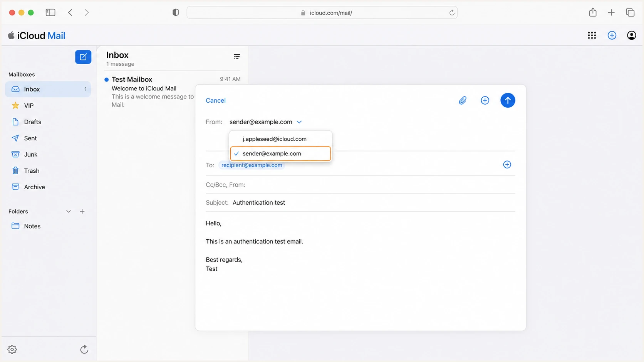This screenshot has width=644, height=362.
Task: Open a new Safari tab
Action: coord(611,12)
